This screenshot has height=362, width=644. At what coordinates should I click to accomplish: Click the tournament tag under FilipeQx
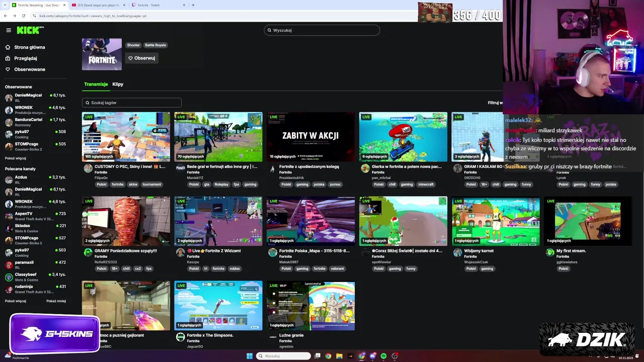[x=152, y=185]
